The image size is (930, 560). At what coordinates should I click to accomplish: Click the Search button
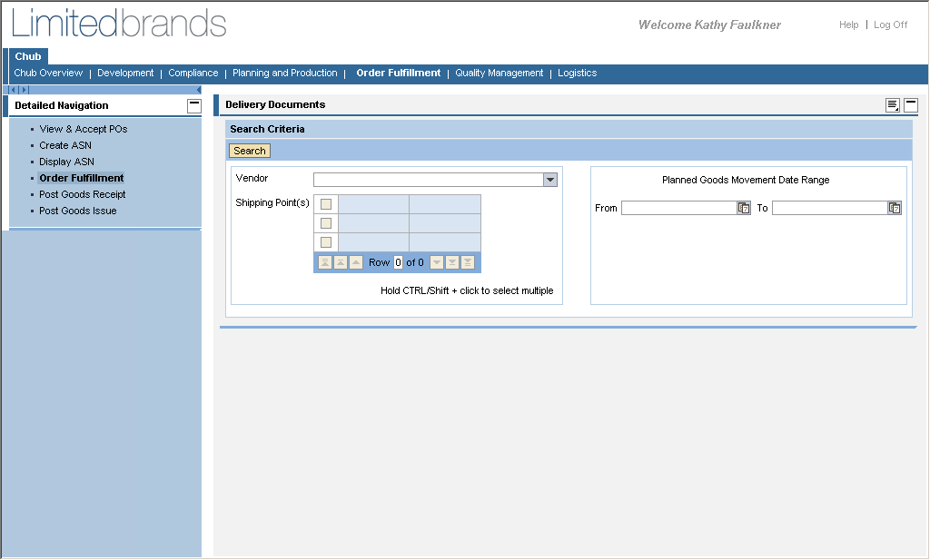[250, 151]
